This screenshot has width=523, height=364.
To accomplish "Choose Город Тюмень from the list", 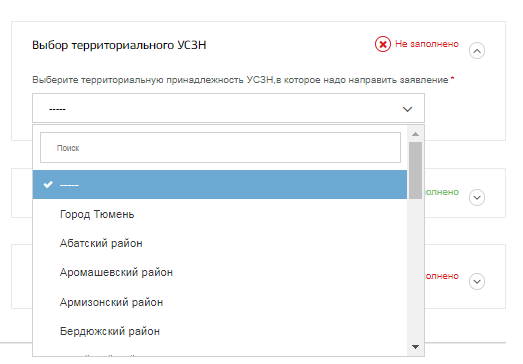I will (x=219, y=214).
